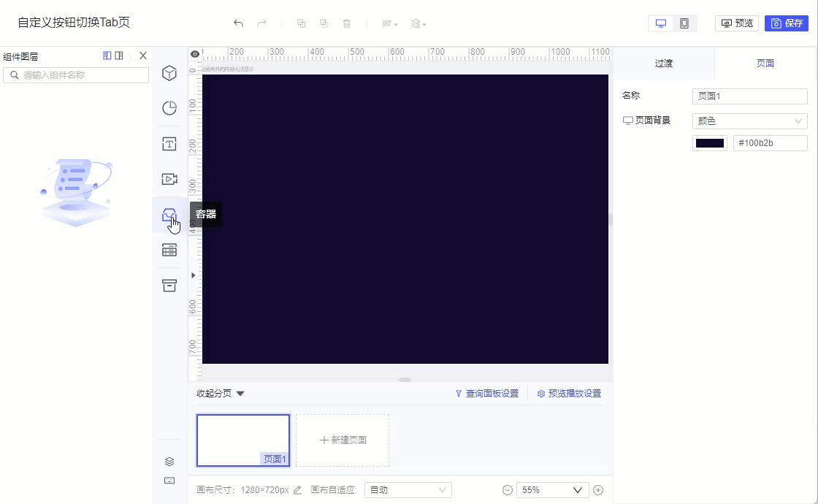
Task: Select the 页面 tab on the right
Action: point(765,63)
